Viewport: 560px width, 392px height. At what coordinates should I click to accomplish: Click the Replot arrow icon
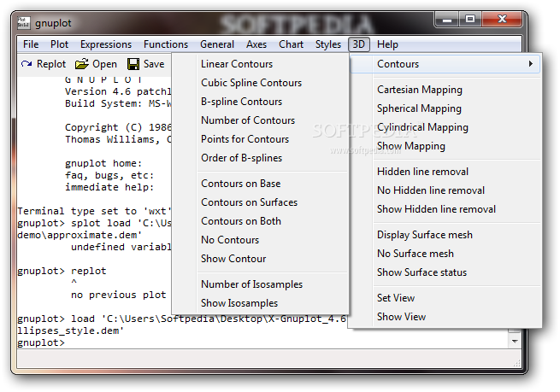pos(27,64)
